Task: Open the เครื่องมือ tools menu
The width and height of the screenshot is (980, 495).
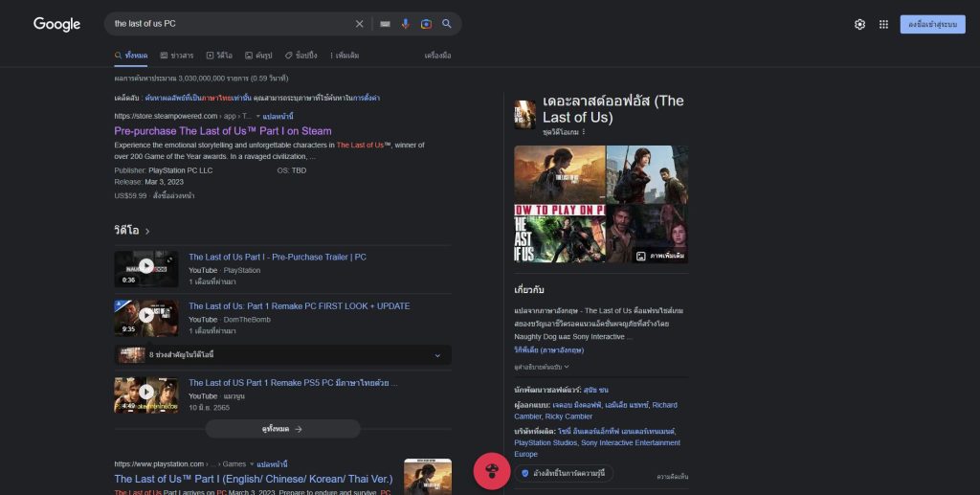Action: click(437, 56)
